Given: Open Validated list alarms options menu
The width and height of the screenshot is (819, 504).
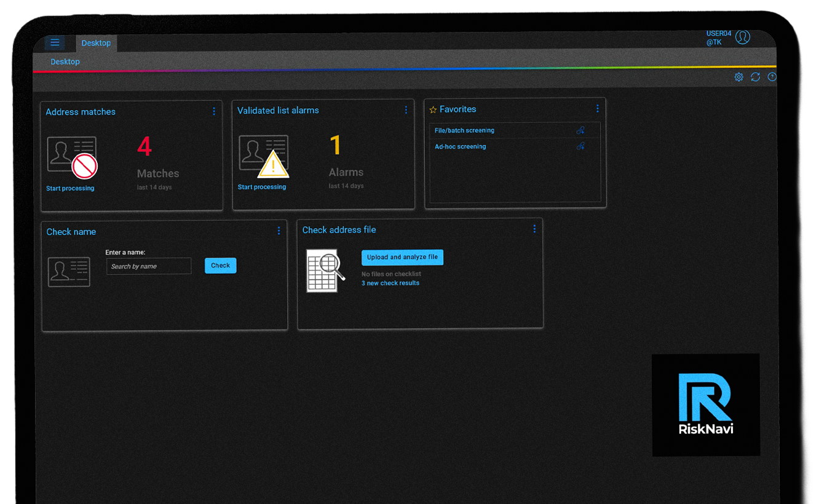Looking at the screenshot, I should [406, 110].
